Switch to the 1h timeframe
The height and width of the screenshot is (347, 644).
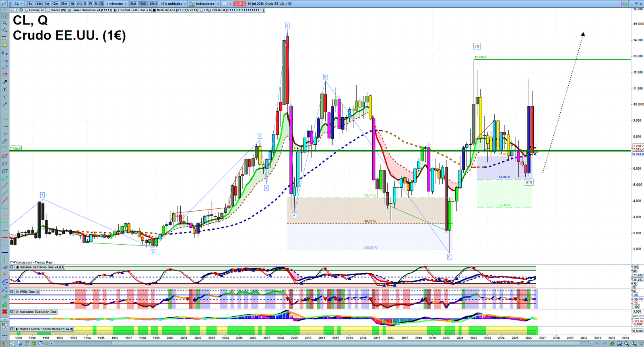click(x=72, y=4)
